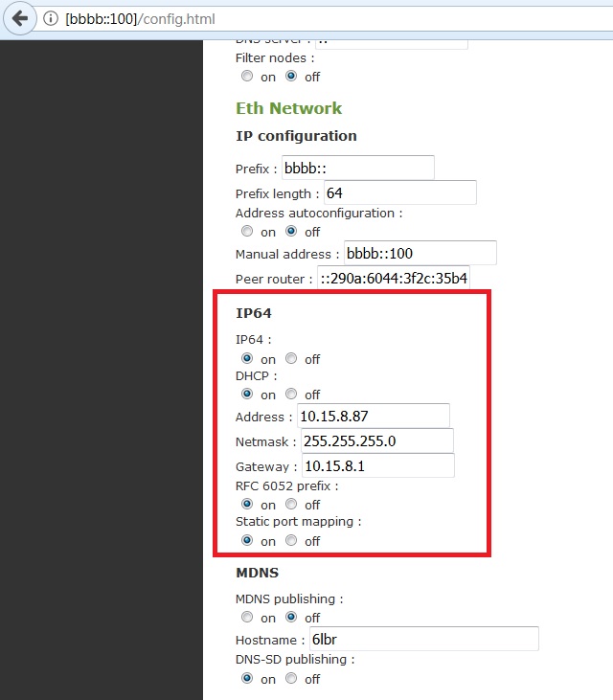The image size is (613, 700).
Task: Click the DHCP label
Action: tap(257, 376)
